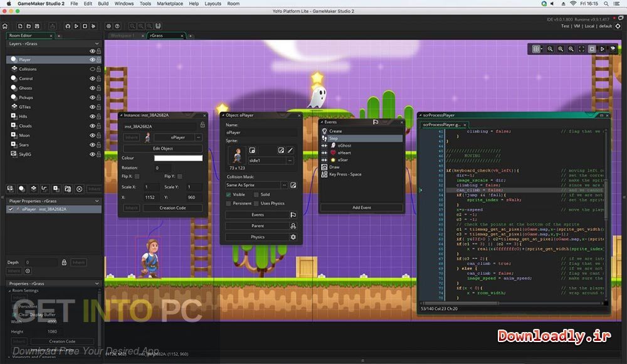
Task: Uncheck the Visible checkbox for oPlayer
Action: [228, 195]
